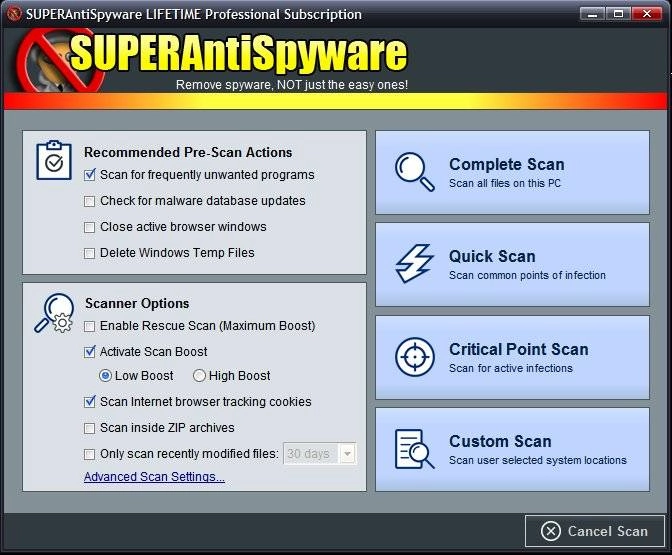Open Advanced Scan Settings link
This screenshot has width=672, height=555.
(x=154, y=477)
